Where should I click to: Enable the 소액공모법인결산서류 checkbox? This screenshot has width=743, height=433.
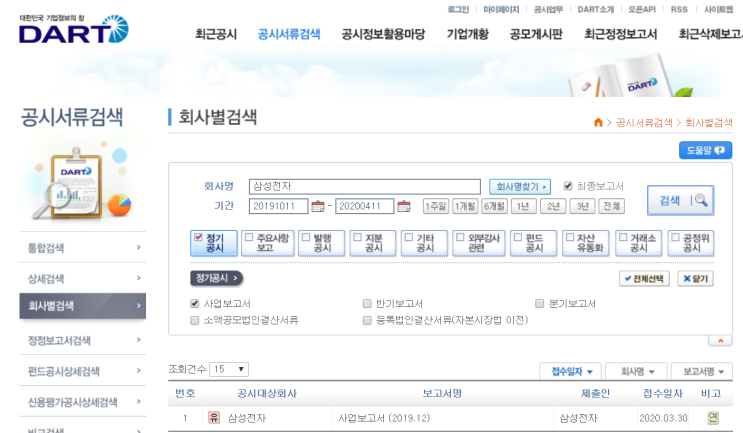[194, 320]
